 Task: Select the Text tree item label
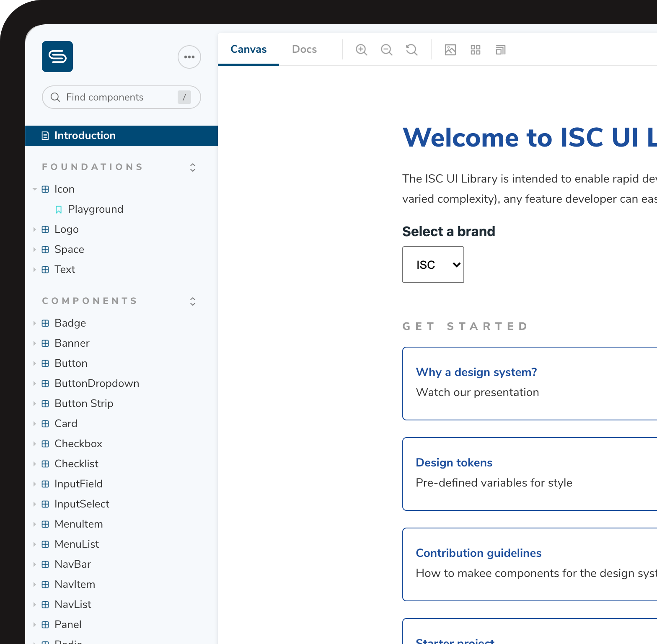(x=65, y=270)
